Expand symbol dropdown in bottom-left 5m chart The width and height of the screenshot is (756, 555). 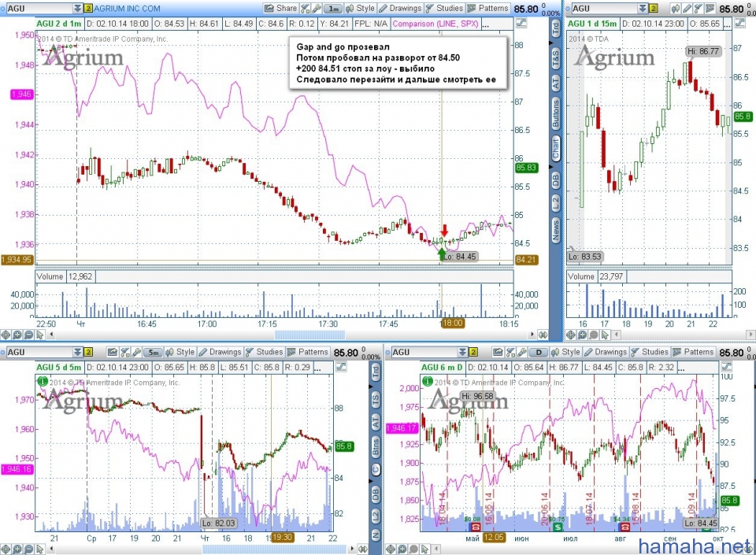click(x=78, y=352)
